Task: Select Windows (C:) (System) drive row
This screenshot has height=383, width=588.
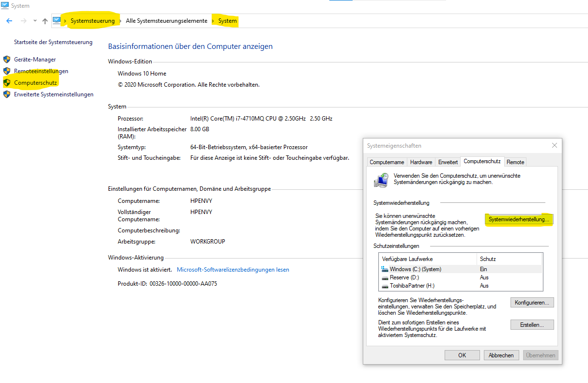Action: point(461,269)
